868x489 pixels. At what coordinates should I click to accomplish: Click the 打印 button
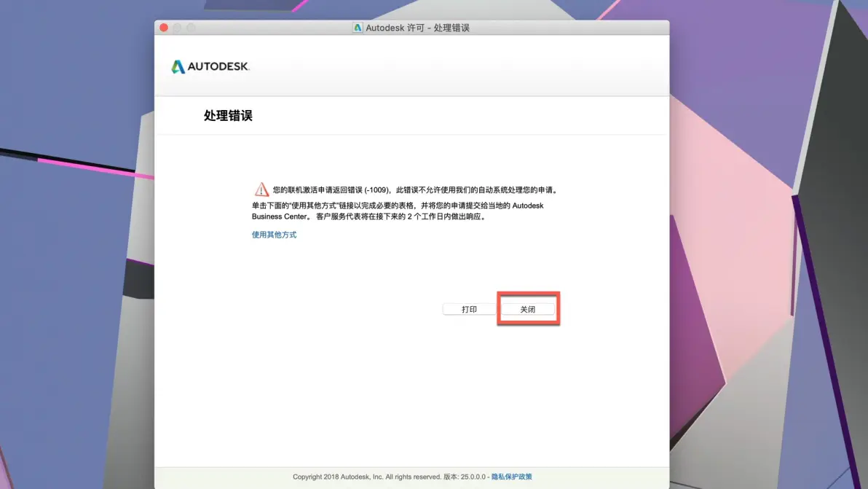469,309
